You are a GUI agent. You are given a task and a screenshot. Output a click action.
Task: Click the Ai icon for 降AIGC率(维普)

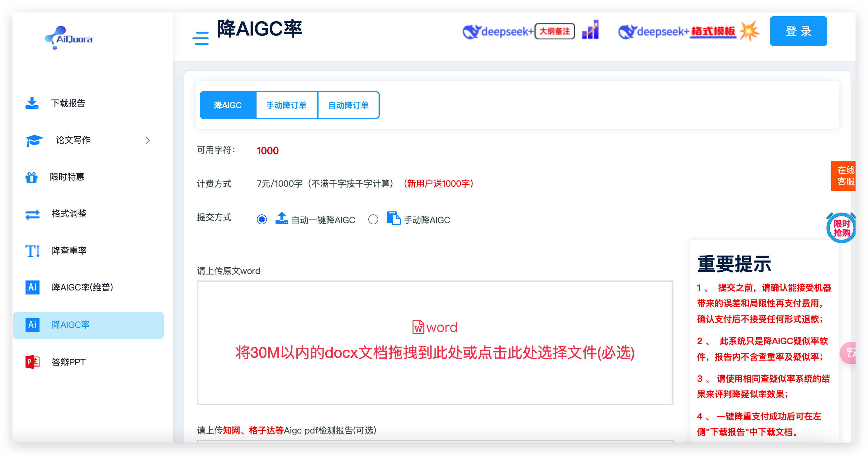click(32, 287)
